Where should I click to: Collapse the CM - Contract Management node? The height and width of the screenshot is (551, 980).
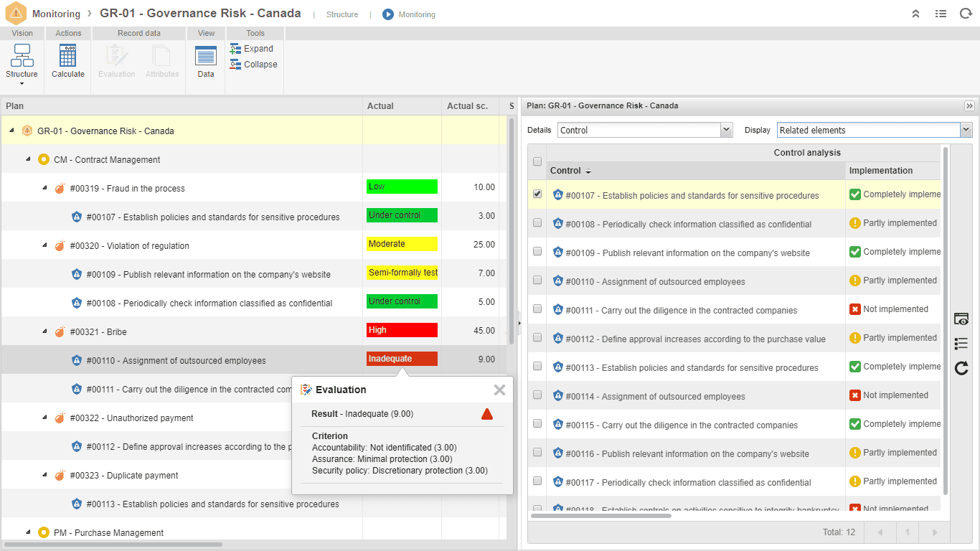tap(28, 159)
